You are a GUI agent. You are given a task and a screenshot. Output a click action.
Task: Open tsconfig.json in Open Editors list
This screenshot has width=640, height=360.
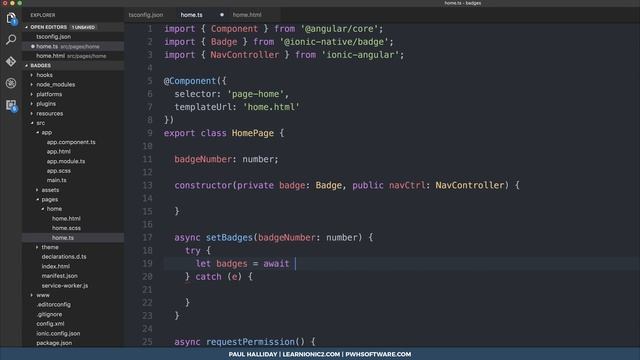[x=53, y=37]
